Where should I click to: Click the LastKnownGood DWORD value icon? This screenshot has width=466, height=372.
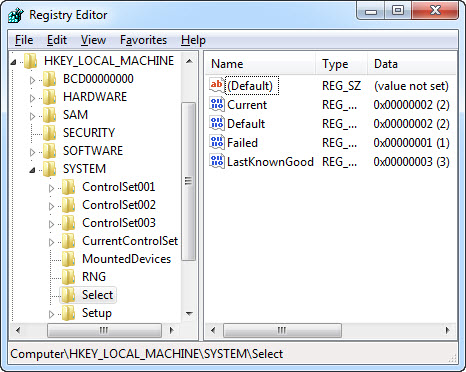217,161
